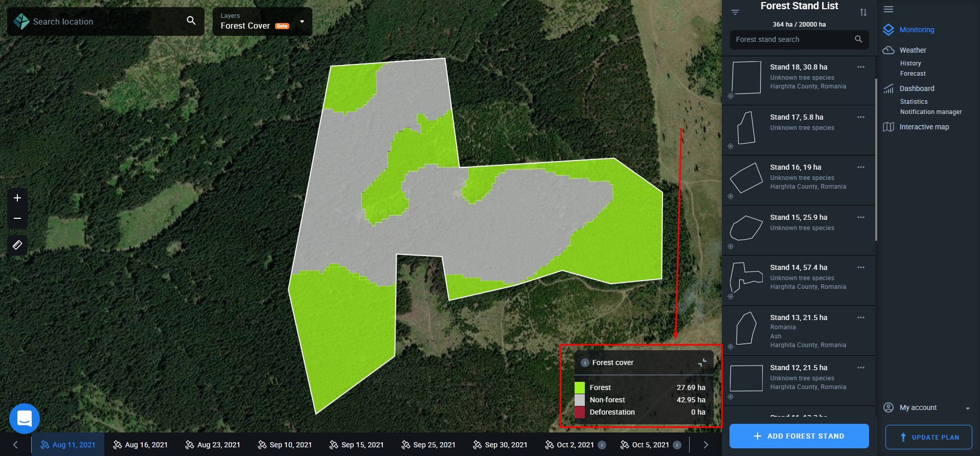
Task: Select the Sep 10, 2021 image date
Action: [285, 445]
